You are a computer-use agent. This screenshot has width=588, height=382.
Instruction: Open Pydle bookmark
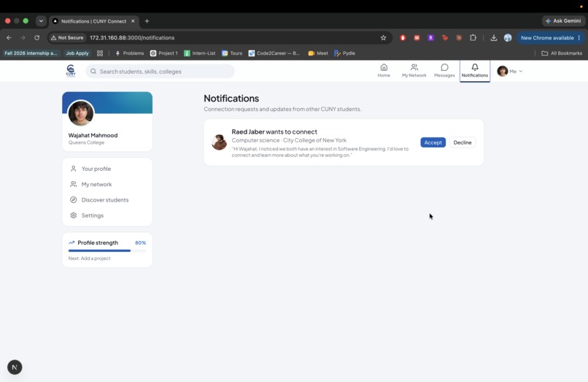tap(344, 53)
